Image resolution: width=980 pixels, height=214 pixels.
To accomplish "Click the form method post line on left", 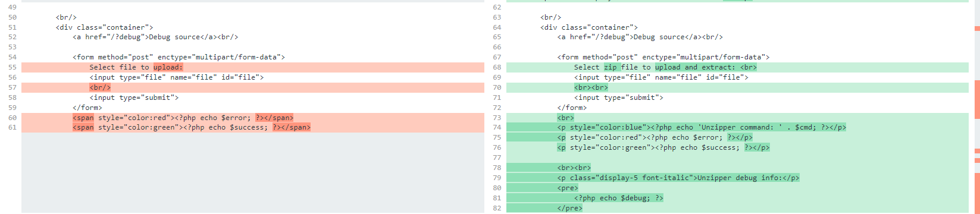I will pos(179,57).
